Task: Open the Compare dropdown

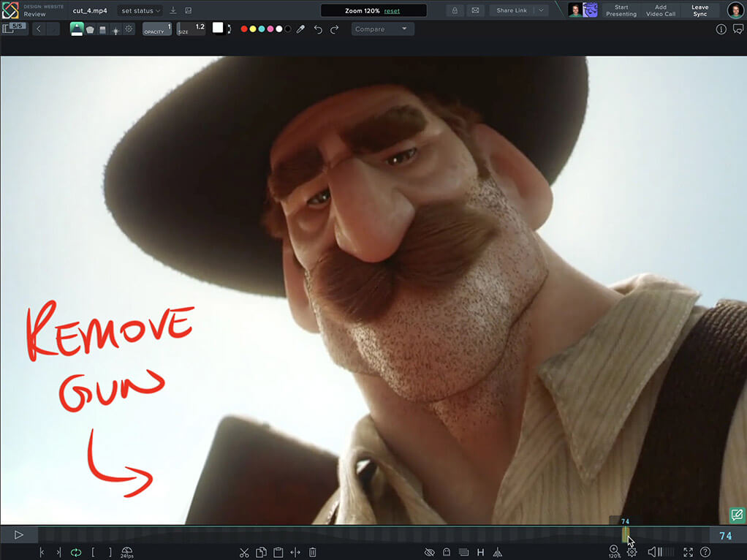Action: 382,29
